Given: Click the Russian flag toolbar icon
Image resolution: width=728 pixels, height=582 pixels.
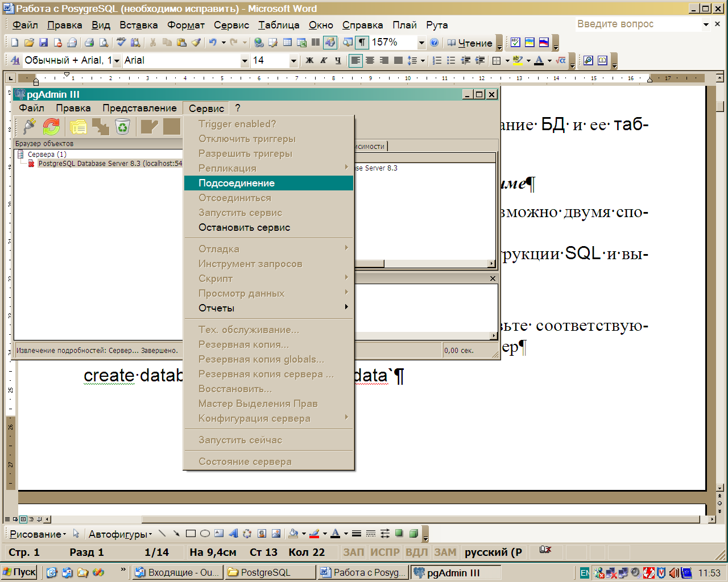Looking at the screenshot, I should (544, 43).
